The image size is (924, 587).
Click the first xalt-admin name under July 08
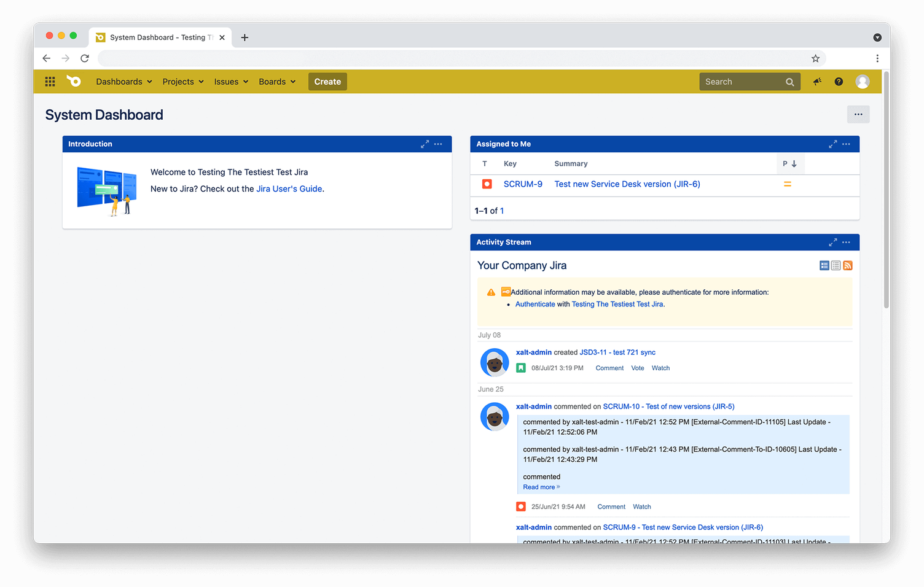534,352
